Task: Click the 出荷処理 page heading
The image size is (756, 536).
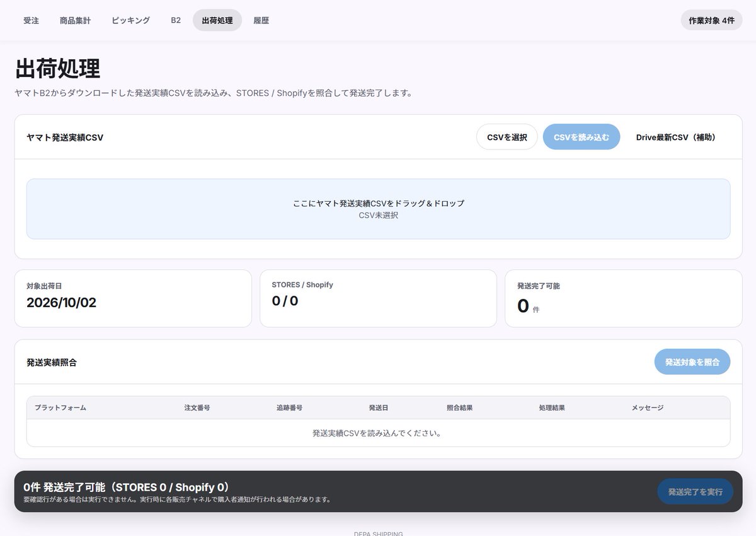Action: pyautogui.click(x=57, y=69)
